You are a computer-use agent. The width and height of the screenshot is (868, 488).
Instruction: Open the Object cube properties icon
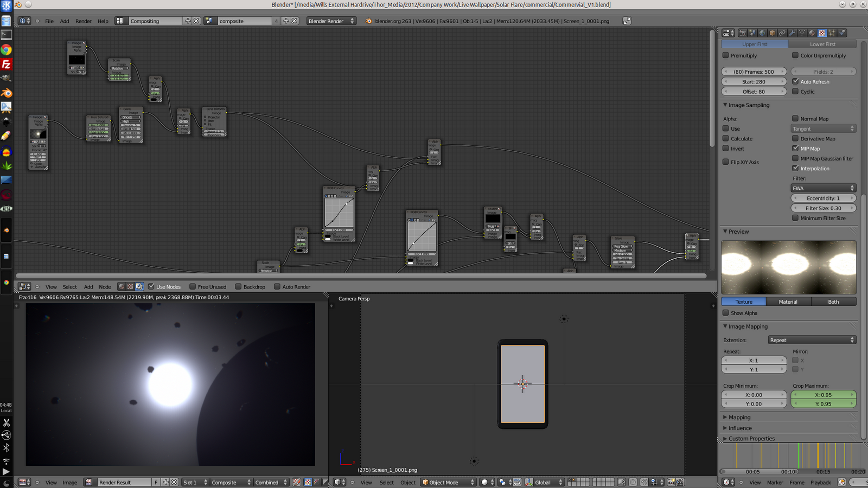772,33
